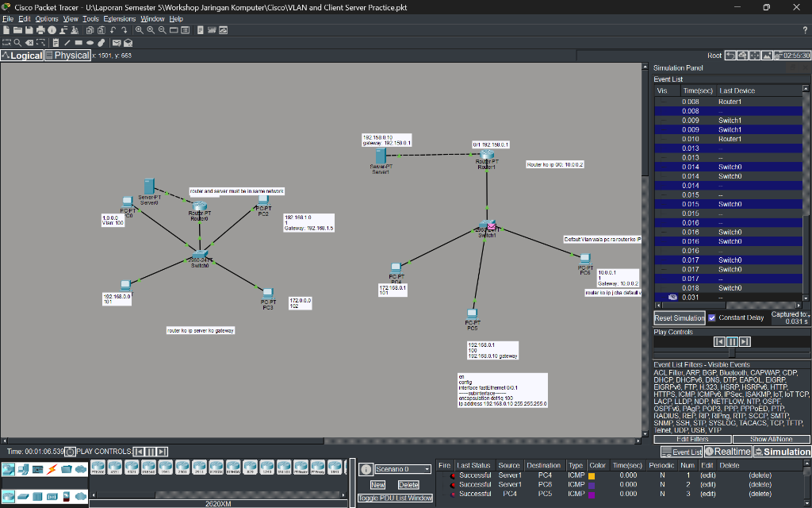Click Capture Forward in Simulation Panel play controls

[x=745, y=341]
